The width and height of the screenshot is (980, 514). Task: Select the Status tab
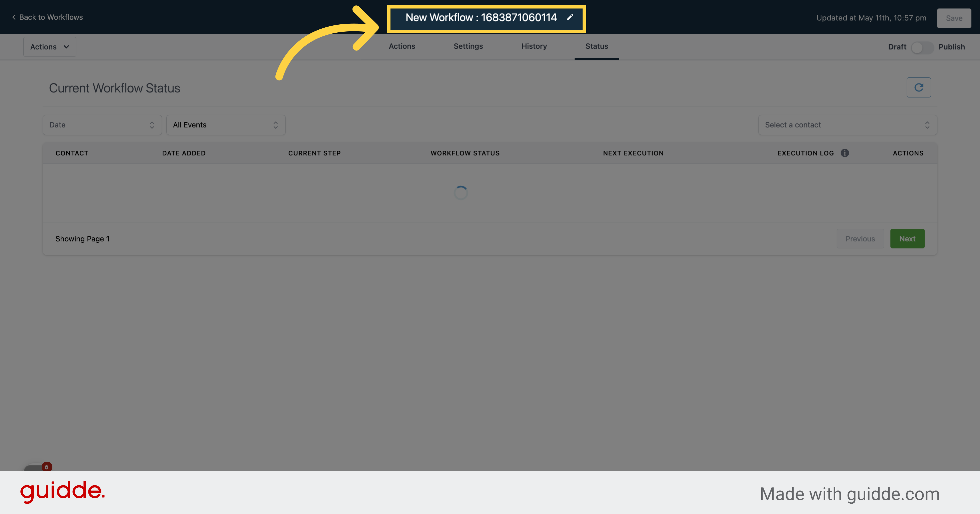596,46
